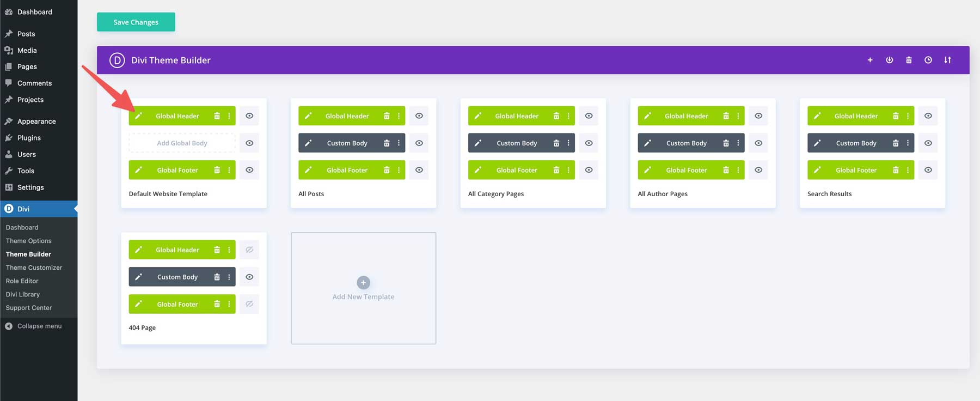Delete Custom Body in All Posts template
The width and height of the screenshot is (980, 401).
[x=387, y=143]
